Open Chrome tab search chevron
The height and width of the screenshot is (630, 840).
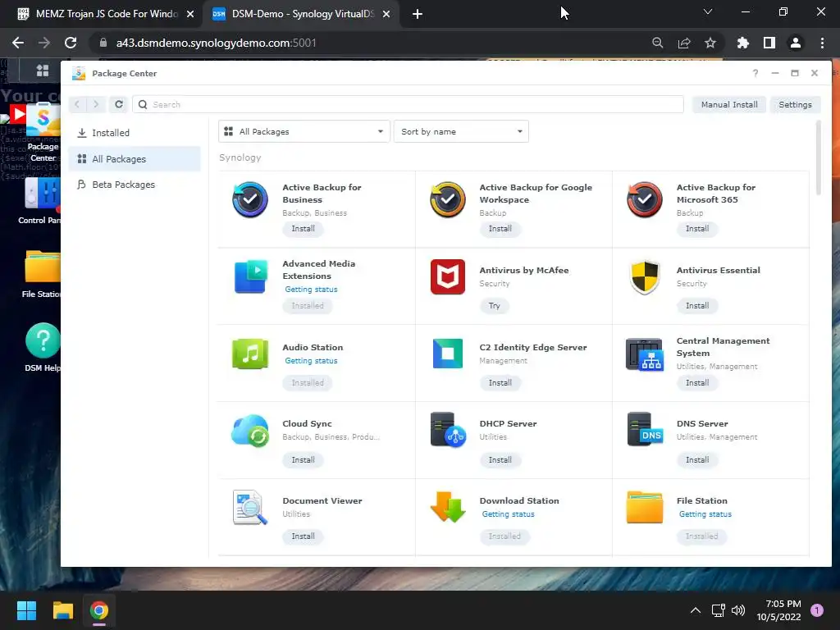coord(708,11)
